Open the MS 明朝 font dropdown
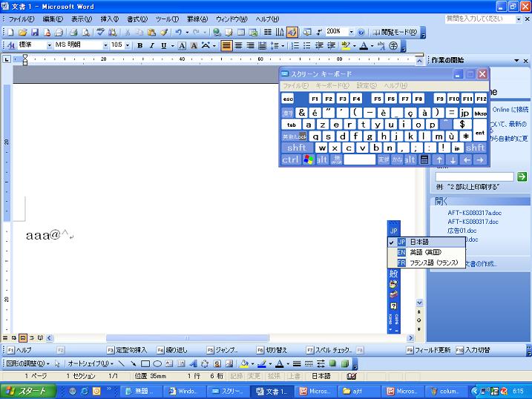Screen dimensions: 532x399 (105, 45)
